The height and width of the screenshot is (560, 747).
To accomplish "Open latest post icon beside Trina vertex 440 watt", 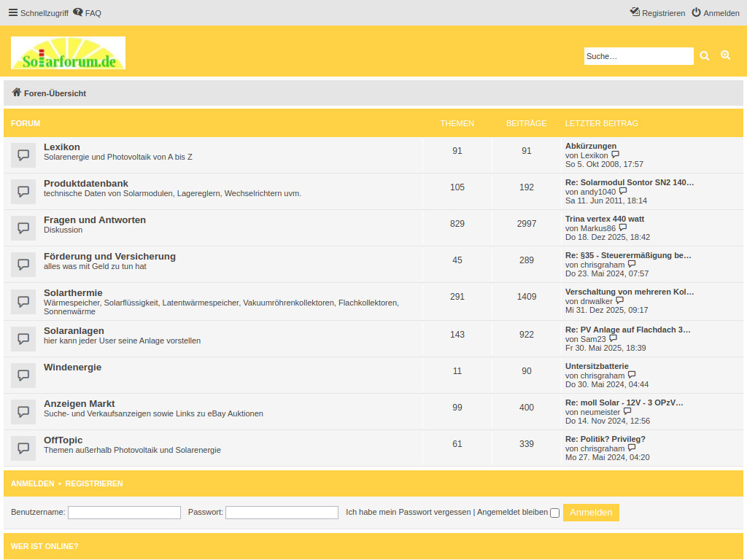I will (x=622, y=227).
